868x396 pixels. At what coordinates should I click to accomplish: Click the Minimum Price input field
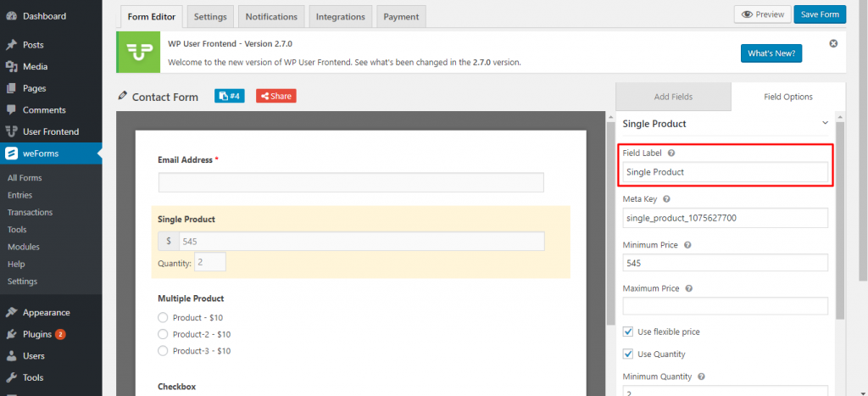(726, 264)
